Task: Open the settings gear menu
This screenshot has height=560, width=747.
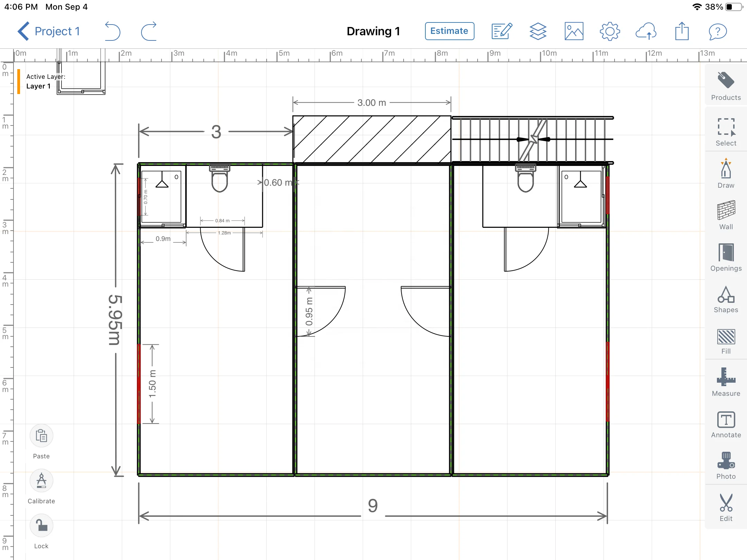Action: [610, 31]
